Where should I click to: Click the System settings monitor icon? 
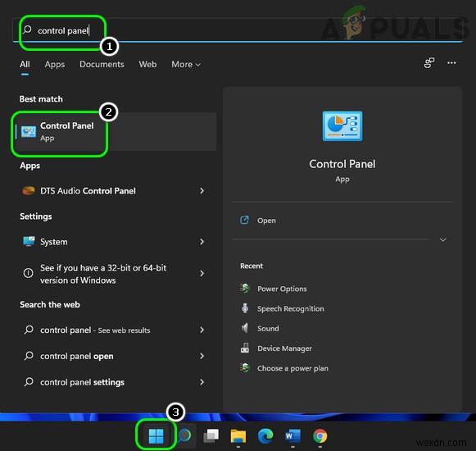click(x=29, y=242)
